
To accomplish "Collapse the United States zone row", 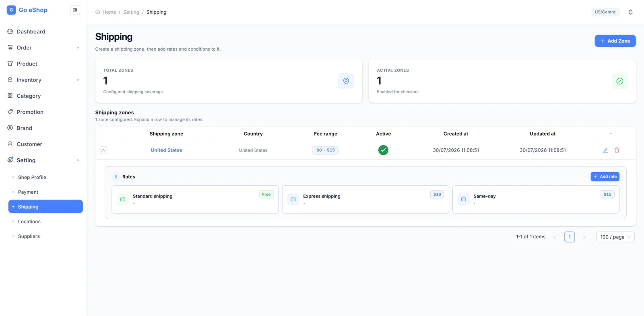I will (103, 150).
